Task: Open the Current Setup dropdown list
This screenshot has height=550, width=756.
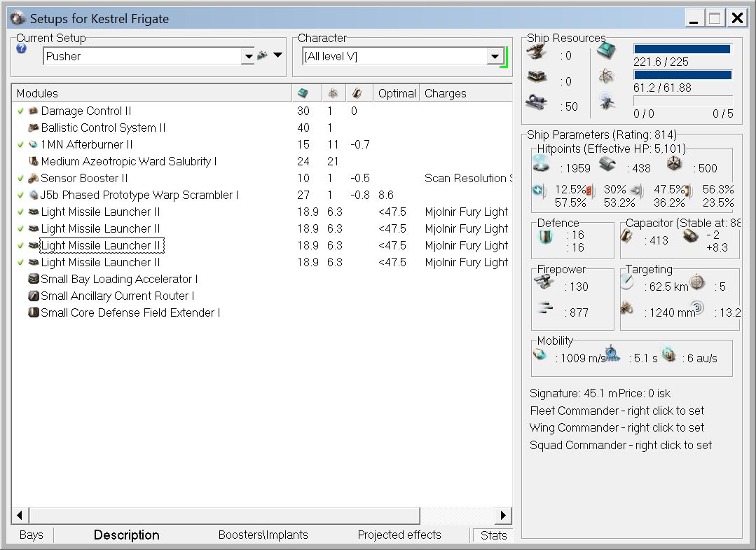Action: (247, 56)
